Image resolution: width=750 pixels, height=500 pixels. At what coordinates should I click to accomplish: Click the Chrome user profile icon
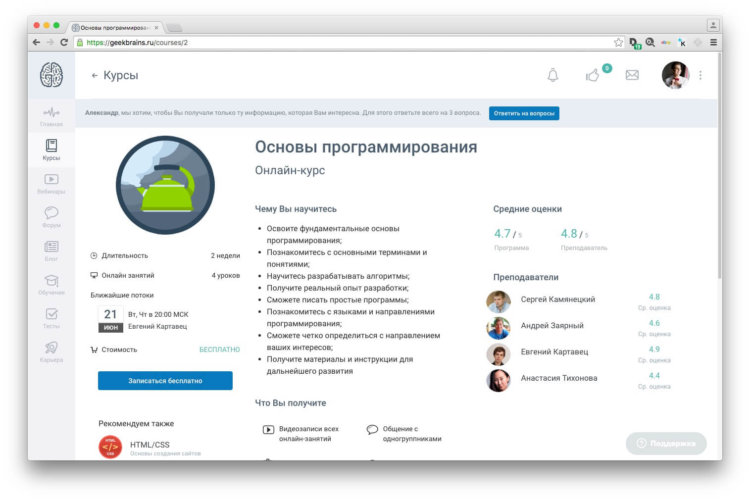(x=713, y=25)
